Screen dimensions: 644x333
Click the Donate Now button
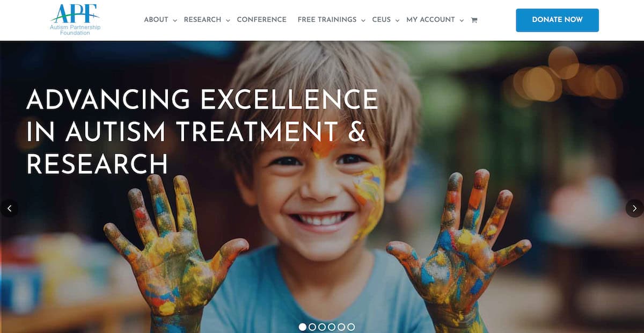point(558,20)
